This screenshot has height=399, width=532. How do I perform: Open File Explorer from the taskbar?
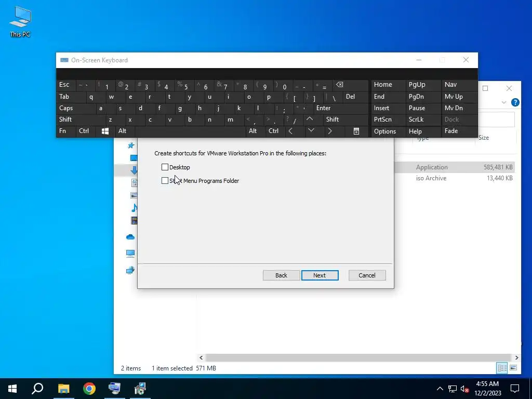(63, 389)
